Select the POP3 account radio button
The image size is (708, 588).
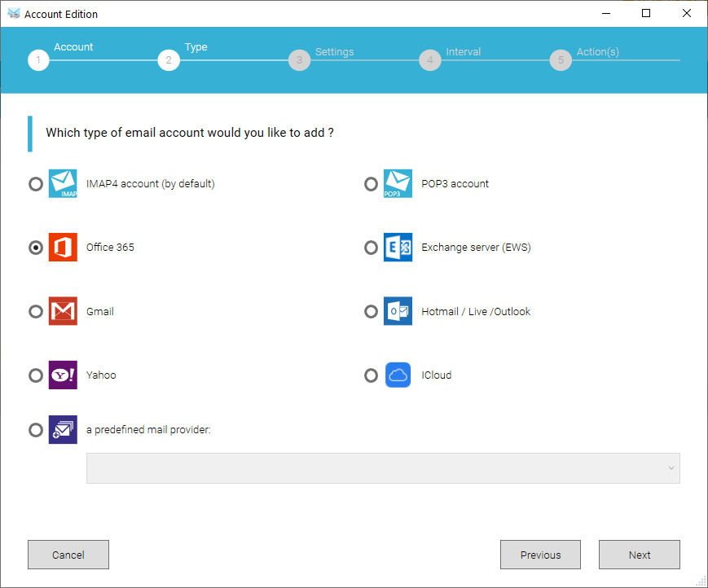click(x=372, y=184)
